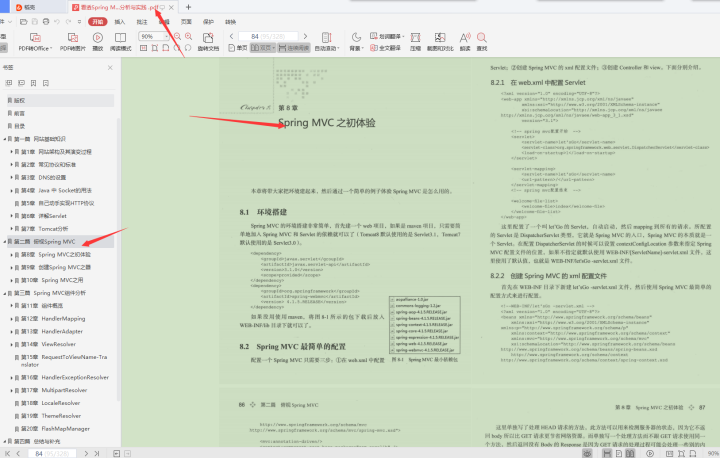Image resolution: width=720 pixels, height=458 pixels.
Task: Expand the 第1章 bookmark node
Action: click(11, 152)
